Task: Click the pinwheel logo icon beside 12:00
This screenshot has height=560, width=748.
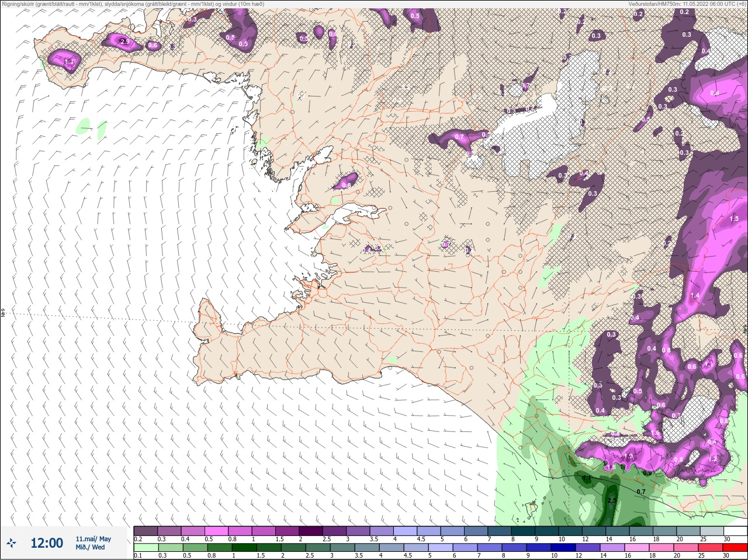Action: click(12, 543)
